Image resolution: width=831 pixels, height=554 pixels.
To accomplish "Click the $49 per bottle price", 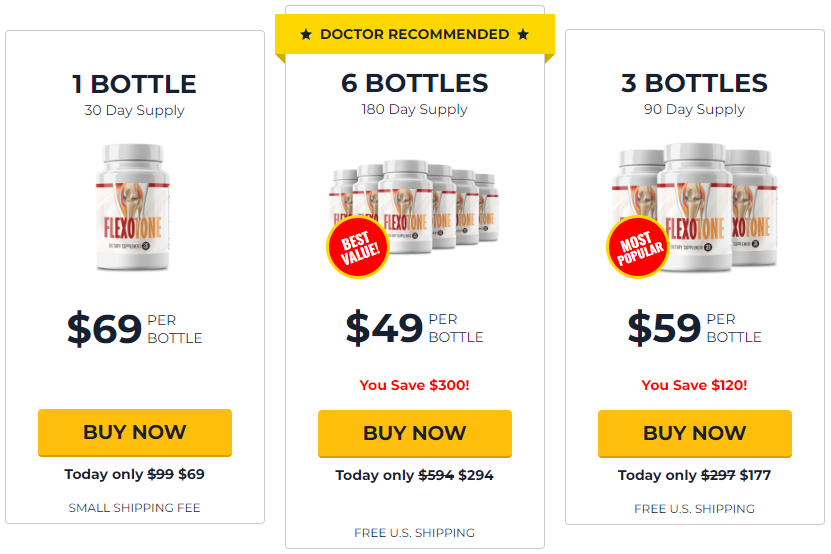I will (414, 328).
